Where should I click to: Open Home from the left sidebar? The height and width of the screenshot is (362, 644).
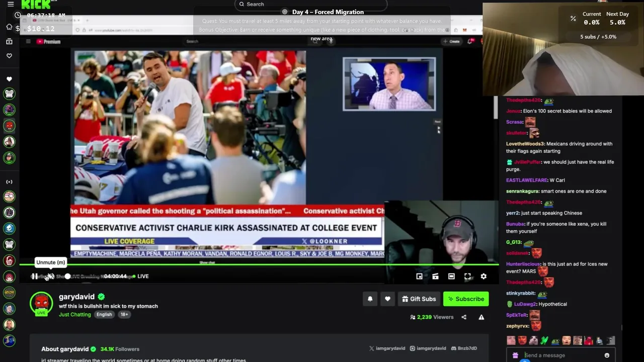(9, 27)
